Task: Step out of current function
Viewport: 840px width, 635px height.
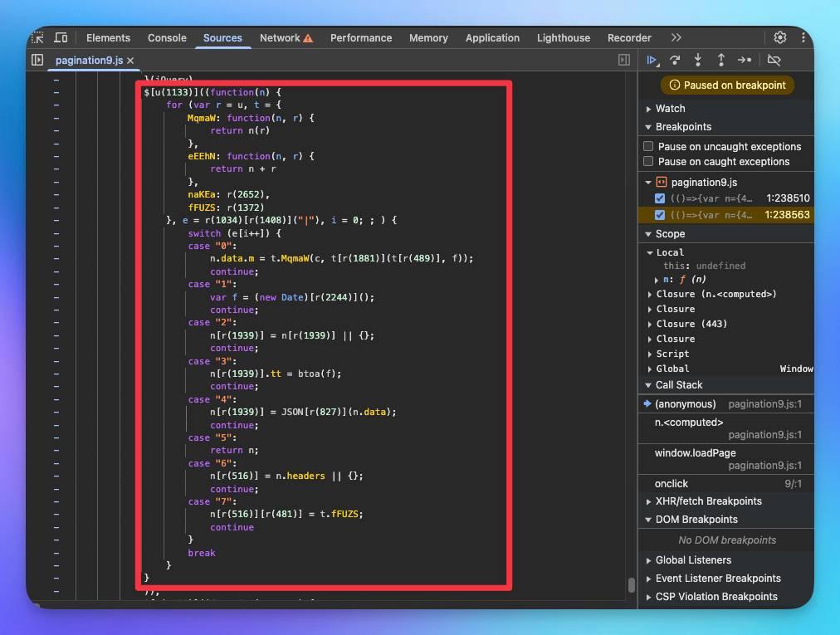Action: point(721,60)
